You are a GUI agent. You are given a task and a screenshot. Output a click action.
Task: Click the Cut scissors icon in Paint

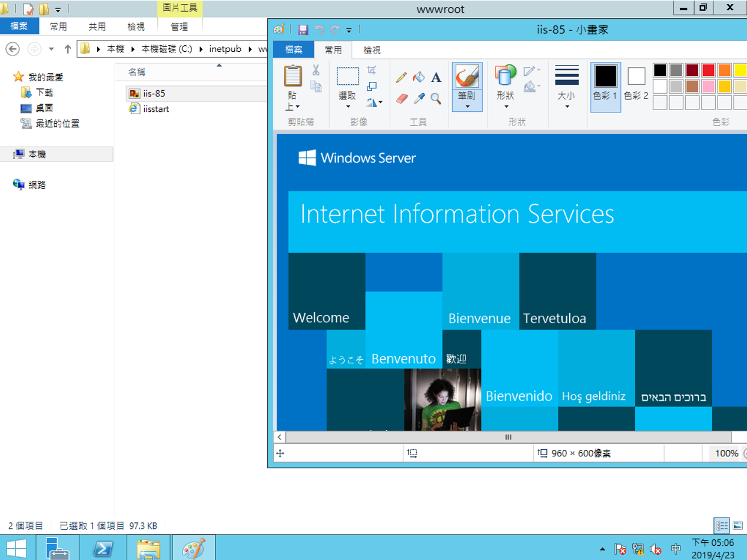coord(316,71)
